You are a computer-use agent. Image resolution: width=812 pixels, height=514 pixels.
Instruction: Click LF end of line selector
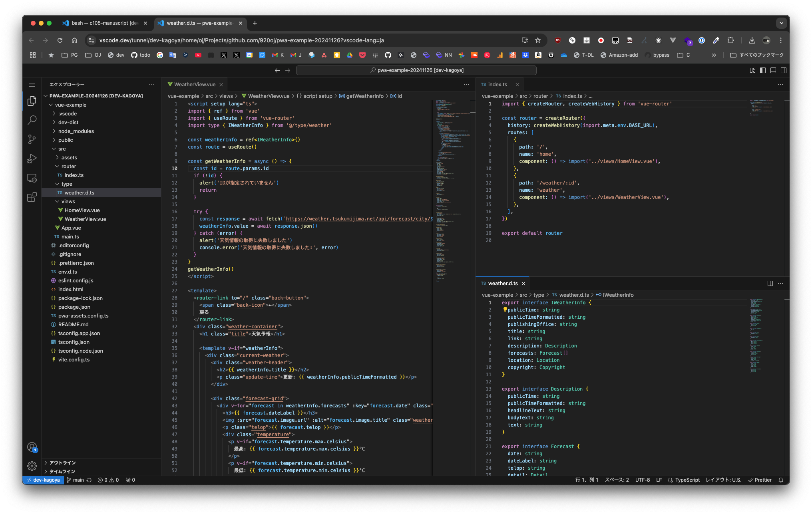coord(659,480)
